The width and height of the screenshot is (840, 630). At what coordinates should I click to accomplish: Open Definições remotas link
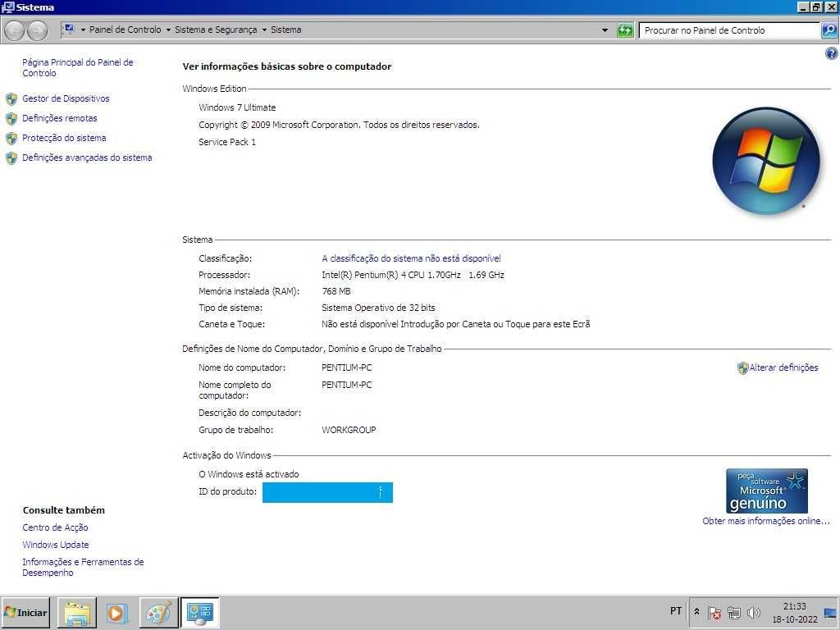[59, 118]
